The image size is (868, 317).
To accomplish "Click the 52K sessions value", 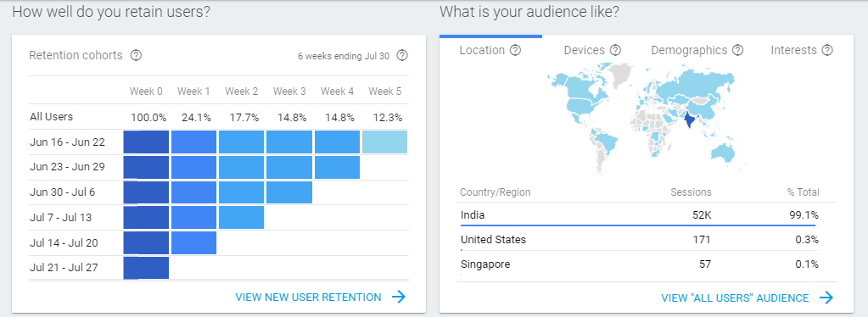I will pos(701,215).
